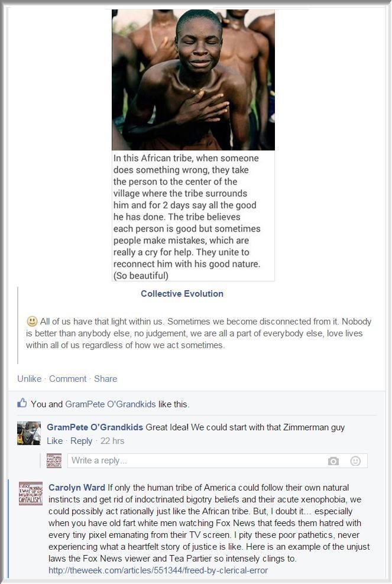Click the smiley emoticon in post text
Viewport: 392px width, 584px height.
(32, 321)
